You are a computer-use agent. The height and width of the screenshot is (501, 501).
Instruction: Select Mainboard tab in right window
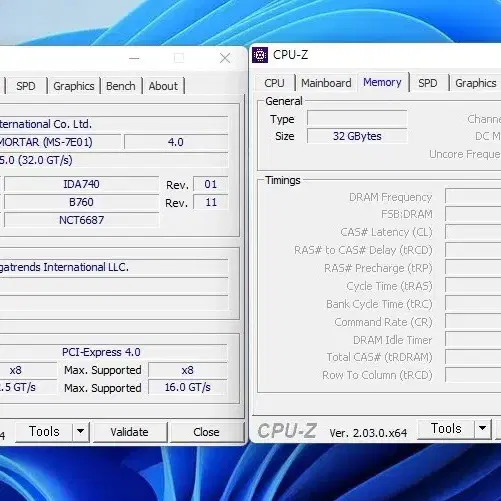[326, 83]
